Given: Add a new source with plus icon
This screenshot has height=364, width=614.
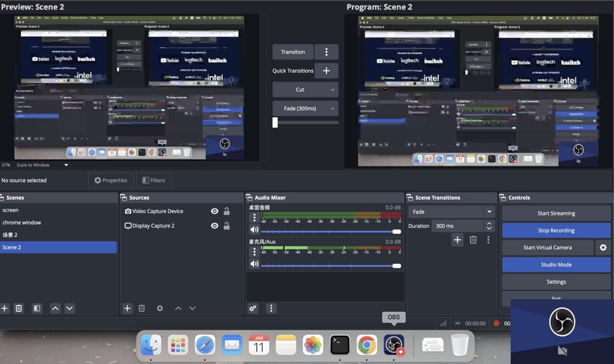Looking at the screenshot, I should [x=127, y=308].
